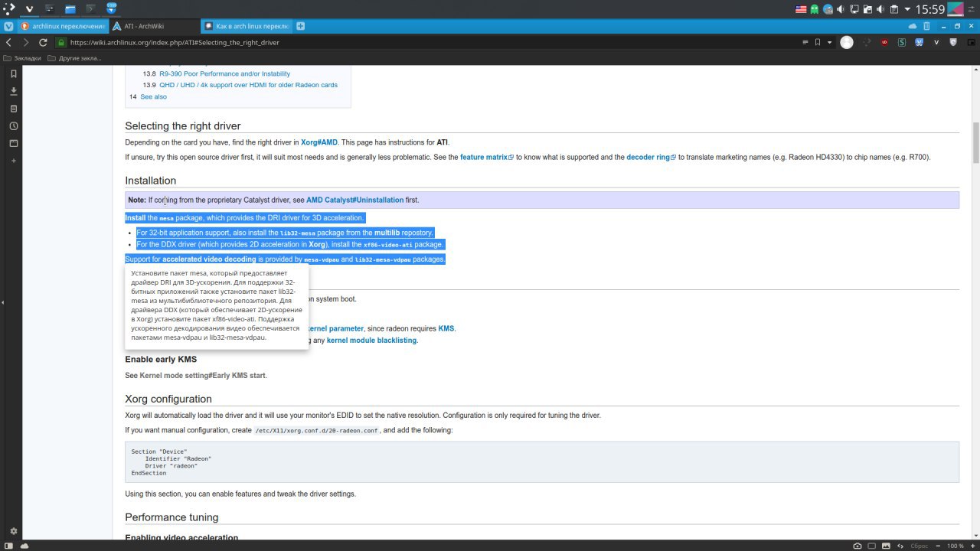The height and width of the screenshot is (551, 980).
Task: Switch keyboard layout via the US flag
Action: pyautogui.click(x=801, y=9)
